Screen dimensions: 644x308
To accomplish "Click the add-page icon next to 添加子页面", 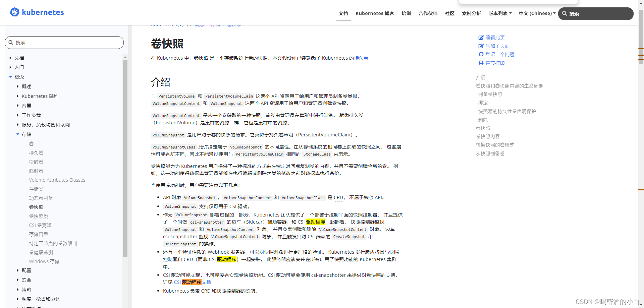I will (481, 46).
